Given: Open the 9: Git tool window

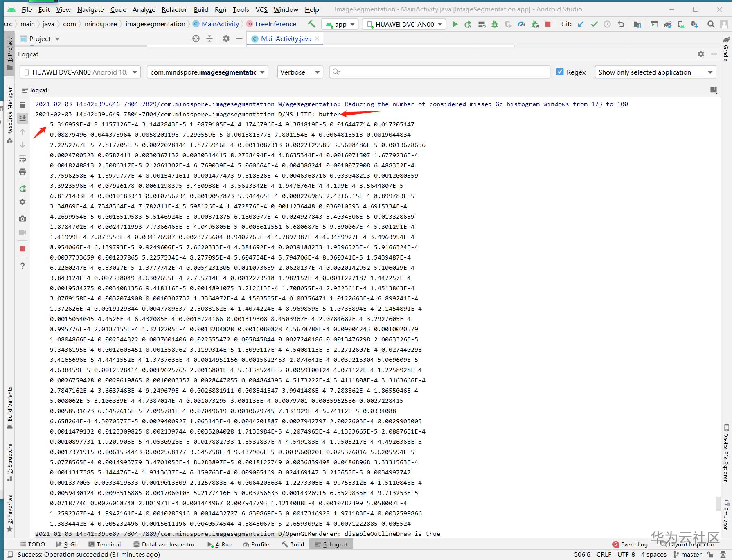Looking at the screenshot, I should (67, 544).
